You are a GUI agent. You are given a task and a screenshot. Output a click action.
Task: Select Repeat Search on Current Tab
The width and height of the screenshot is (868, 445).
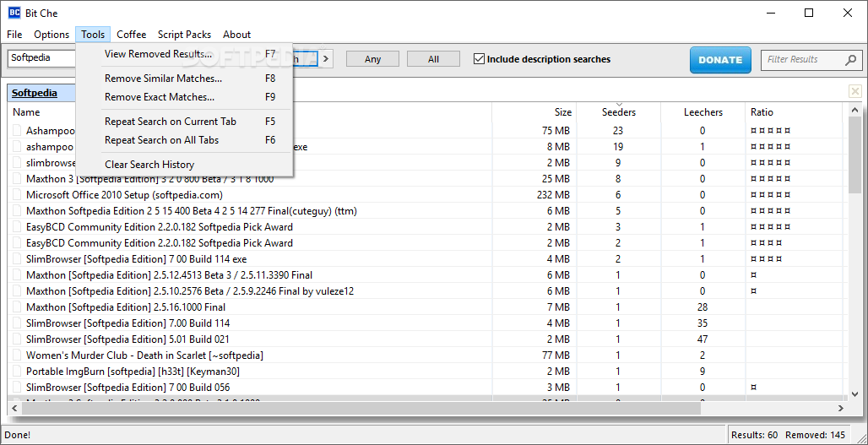[184, 122]
